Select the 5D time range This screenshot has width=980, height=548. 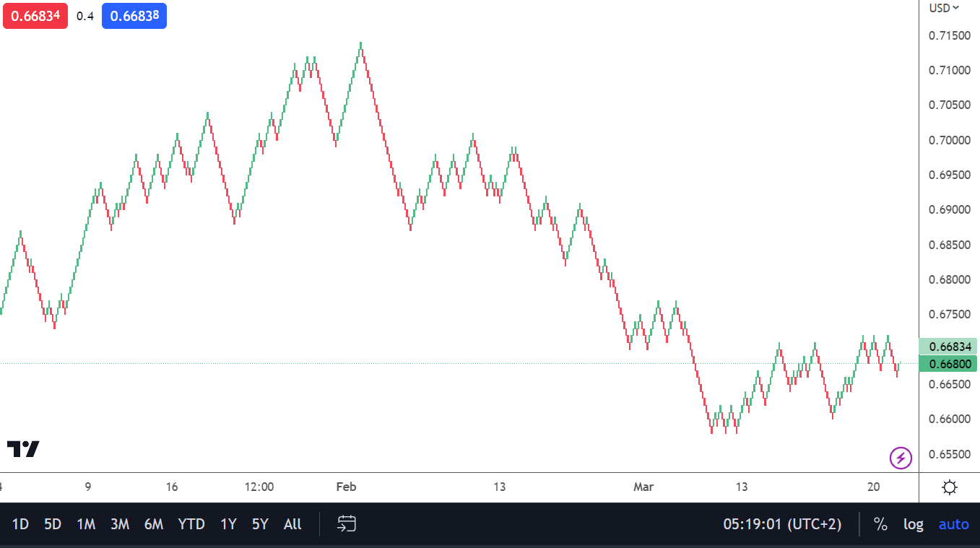pos(53,524)
